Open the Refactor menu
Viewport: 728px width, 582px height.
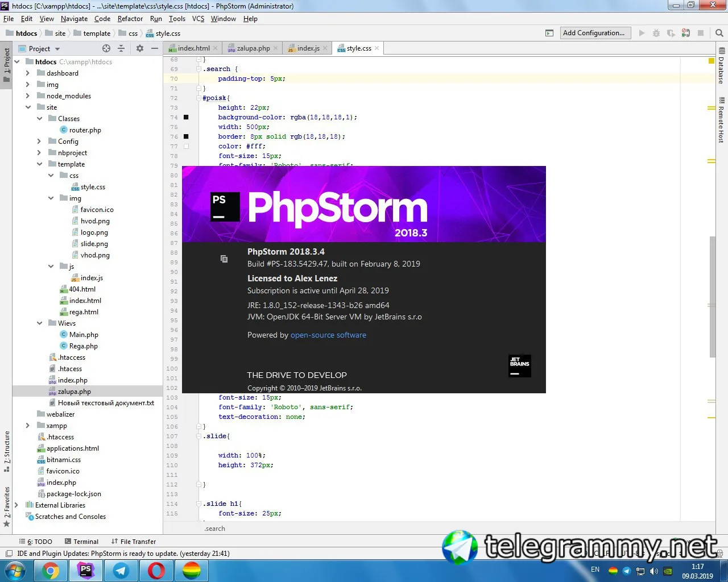[x=130, y=19]
